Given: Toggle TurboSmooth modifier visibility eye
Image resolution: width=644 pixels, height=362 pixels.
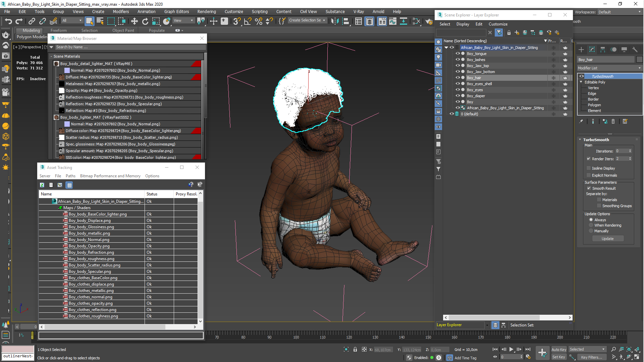Looking at the screenshot, I should point(581,76).
